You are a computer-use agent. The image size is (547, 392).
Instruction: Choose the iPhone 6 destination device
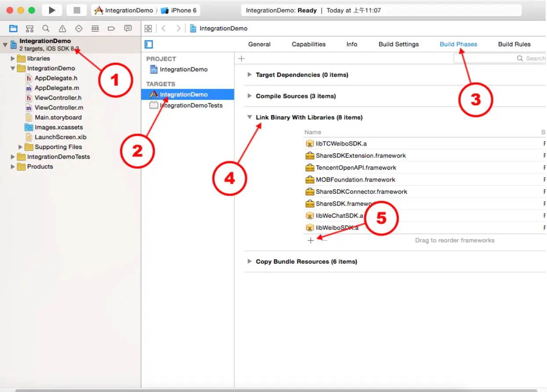[179, 11]
